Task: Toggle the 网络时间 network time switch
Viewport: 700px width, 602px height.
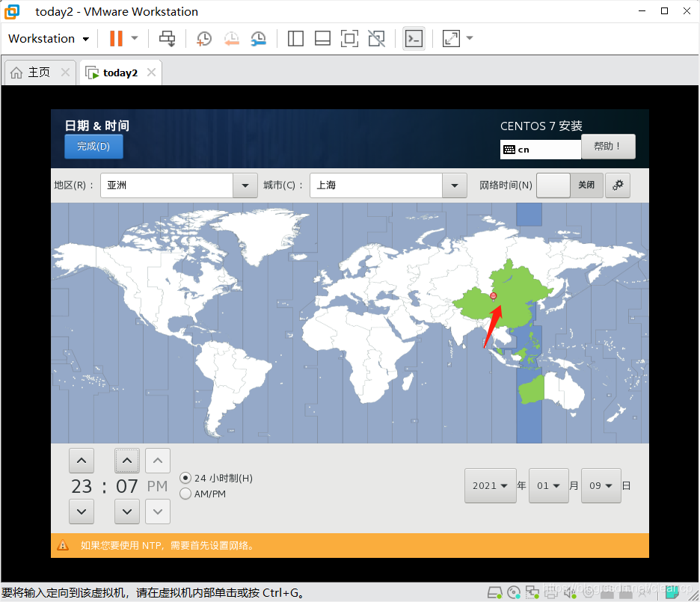Action: pos(570,185)
